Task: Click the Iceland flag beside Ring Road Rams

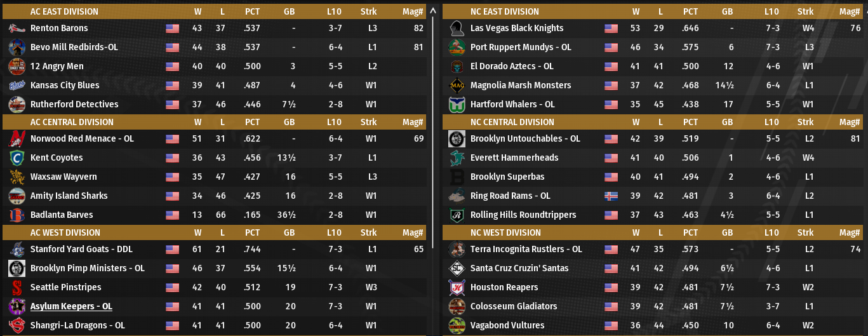Action: coord(611,196)
